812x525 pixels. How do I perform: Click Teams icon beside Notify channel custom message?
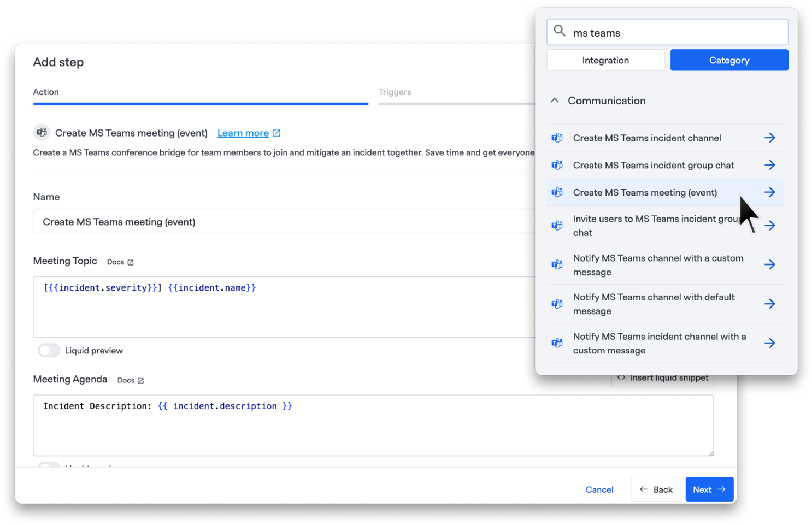point(557,265)
